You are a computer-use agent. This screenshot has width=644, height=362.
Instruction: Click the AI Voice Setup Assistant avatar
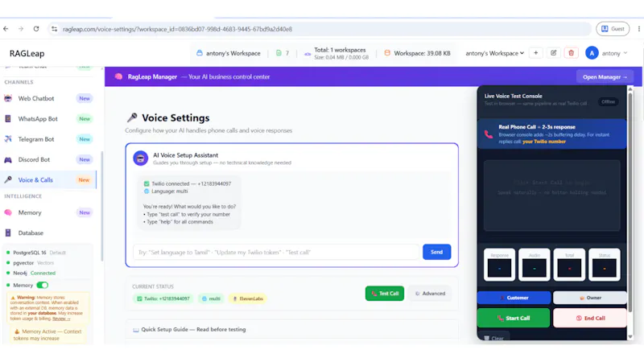(x=140, y=158)
